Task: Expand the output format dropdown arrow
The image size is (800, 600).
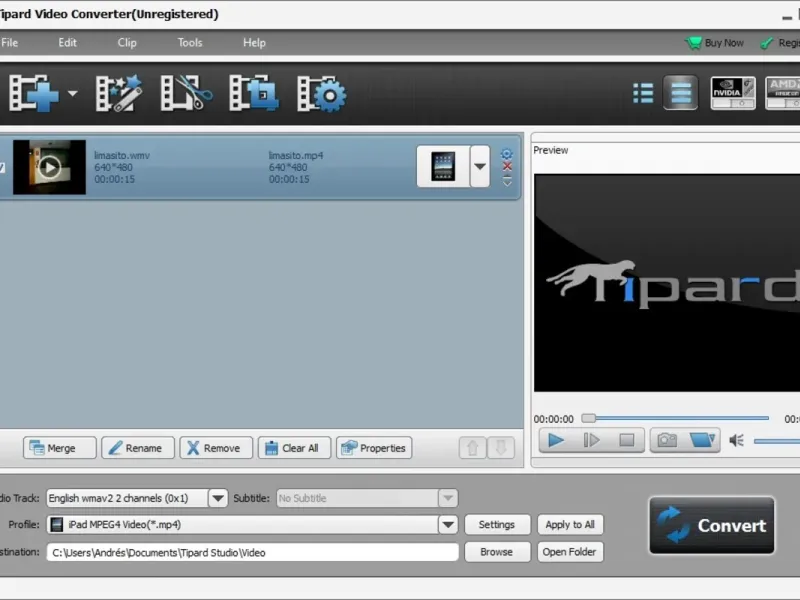Action: coord(480,166)
